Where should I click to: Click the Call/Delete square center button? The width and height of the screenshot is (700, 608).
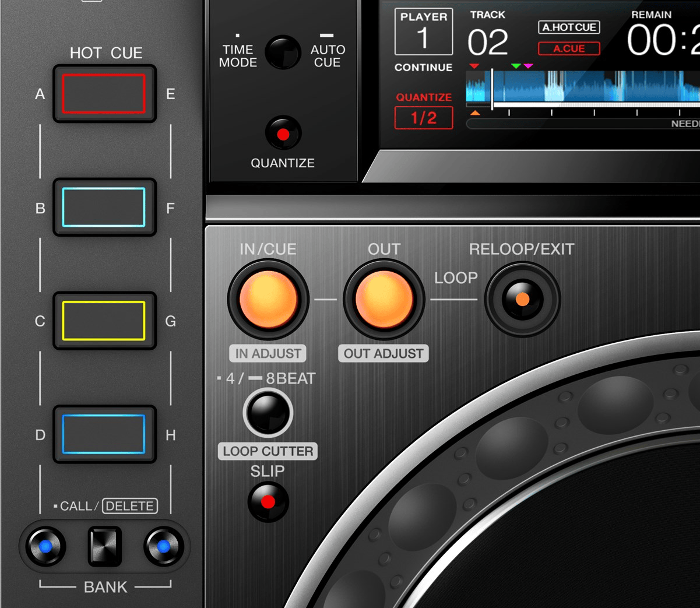(x=105, y=547)
